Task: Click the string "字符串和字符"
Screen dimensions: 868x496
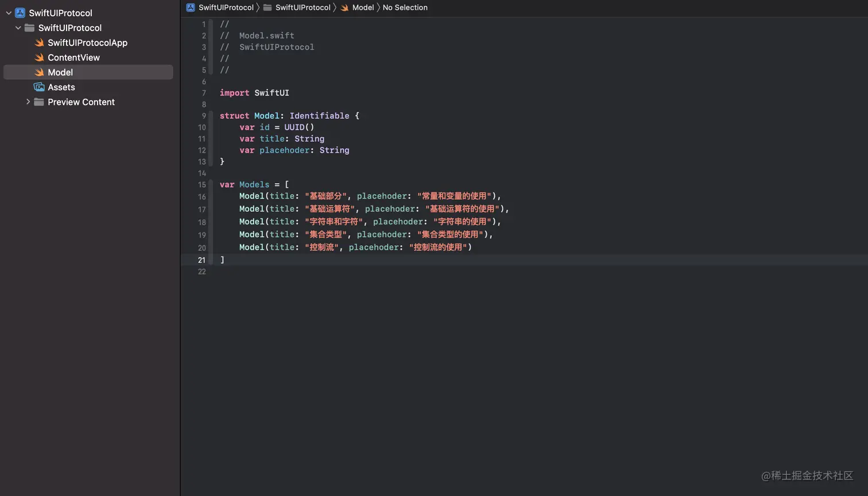Action: coord(334,222)
